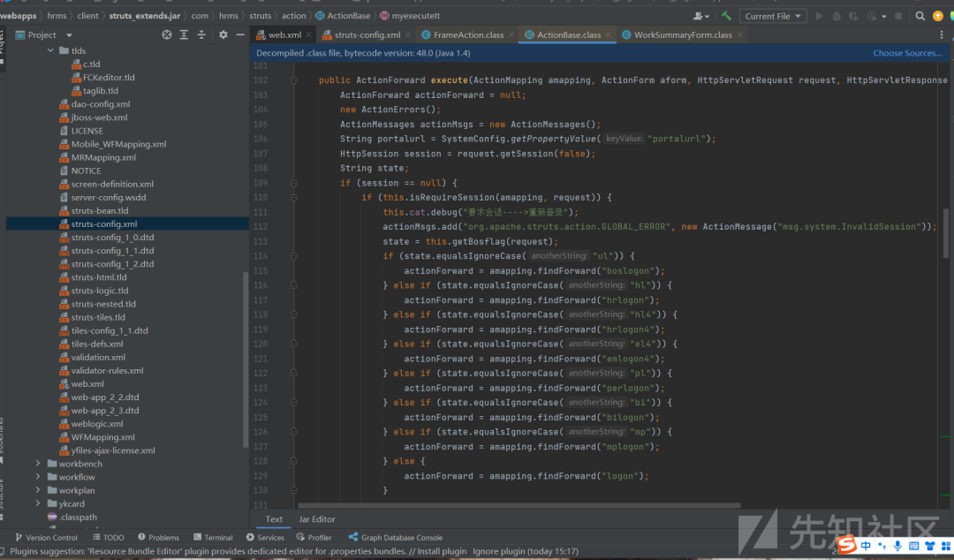Click the Choose Sources... link
954x560 pixels.
907,53
